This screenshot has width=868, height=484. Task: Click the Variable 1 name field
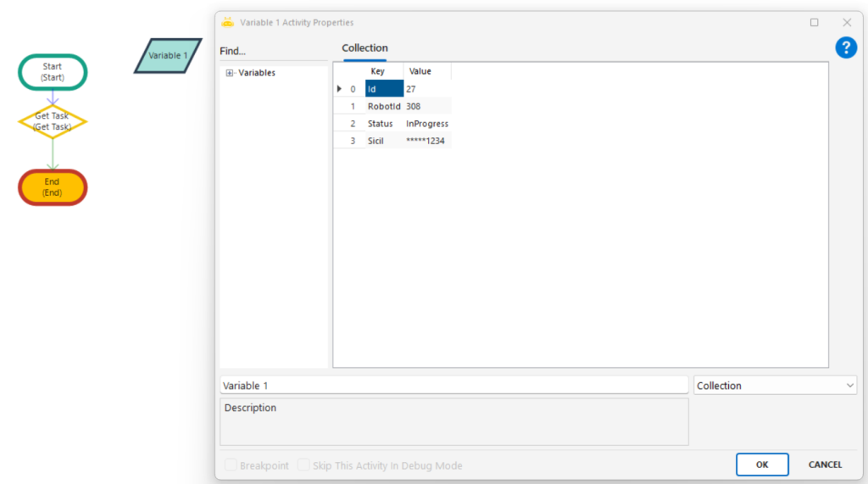tap(453, 386)
